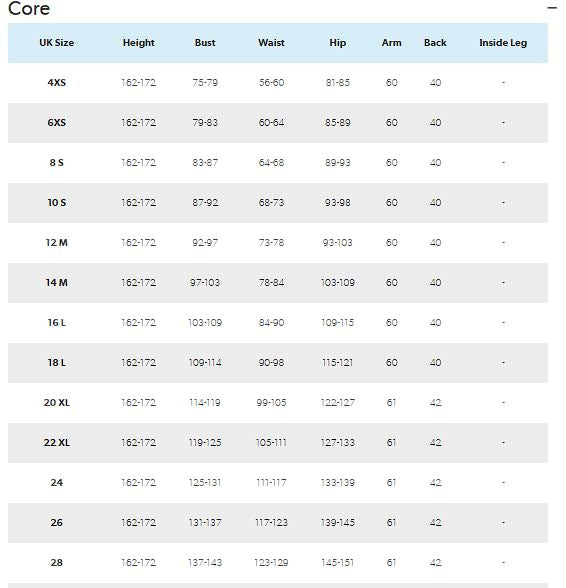Select the 4XS size row label
Screen dimensions: 566x588
click(57, 82)
